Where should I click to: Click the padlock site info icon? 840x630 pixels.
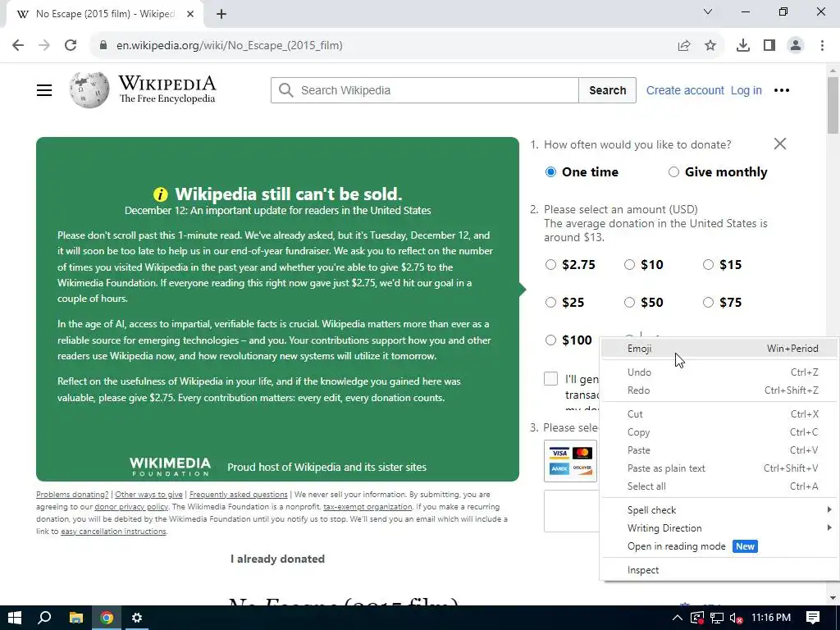tap(103, 45)
